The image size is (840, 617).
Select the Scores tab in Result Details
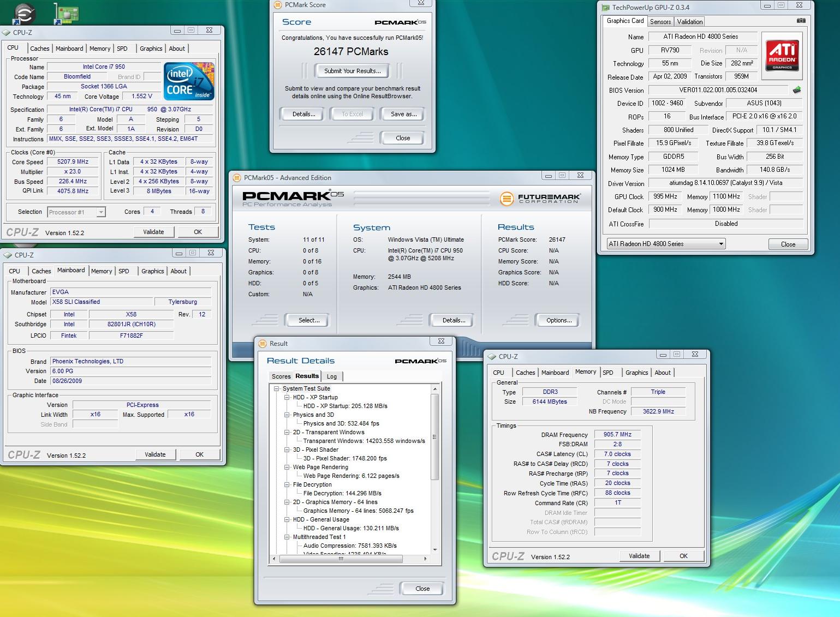pos(281,376)
